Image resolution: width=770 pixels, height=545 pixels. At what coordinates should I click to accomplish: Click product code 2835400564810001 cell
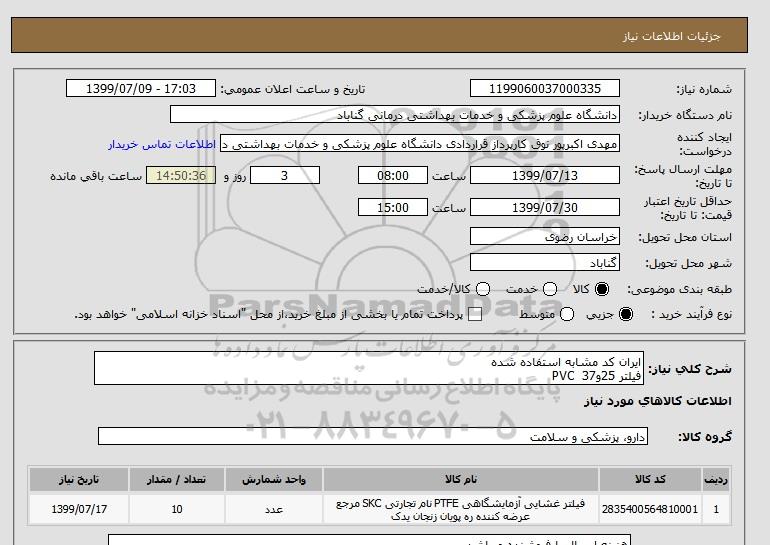650,510
